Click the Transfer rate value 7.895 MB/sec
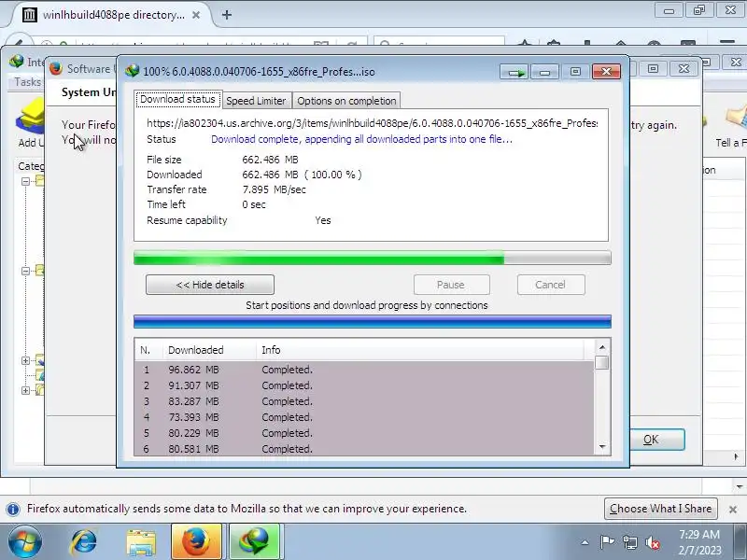This screenshot has height=560, width=747. (x=274, y=189)
